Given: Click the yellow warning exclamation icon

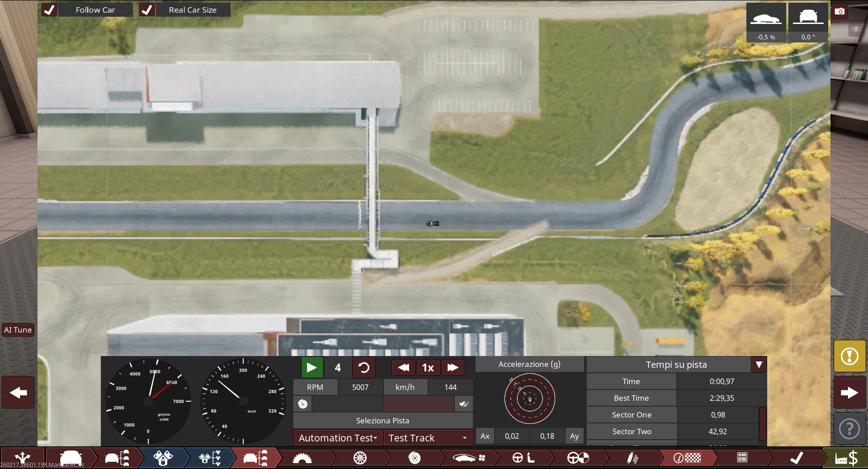Looking at the screenshot, I should click(849, 356).
